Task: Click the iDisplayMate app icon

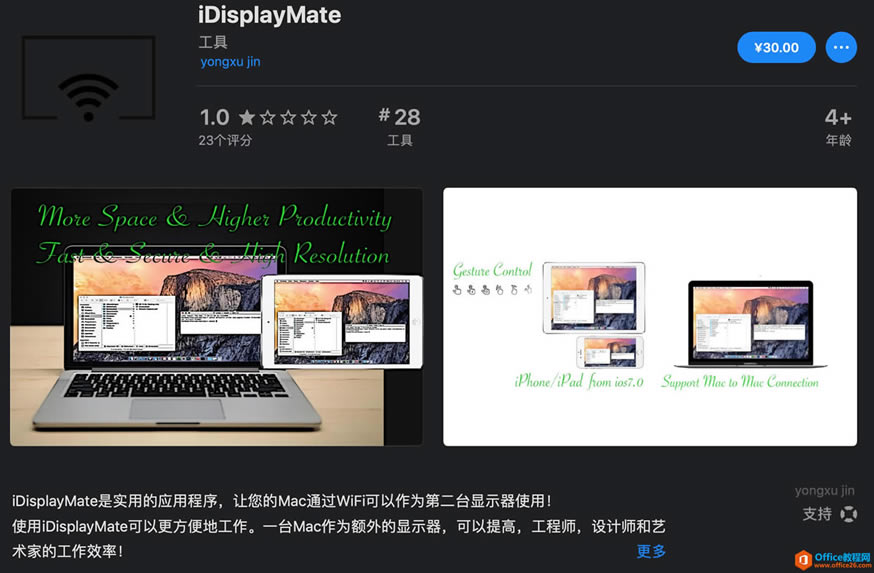Action: click(x=88, y=77)
